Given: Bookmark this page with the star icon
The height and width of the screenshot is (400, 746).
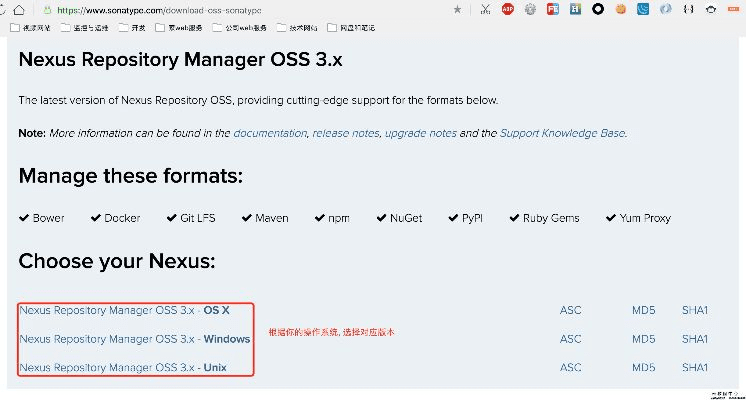Looking at the screenshot, I should click(457, 10).
